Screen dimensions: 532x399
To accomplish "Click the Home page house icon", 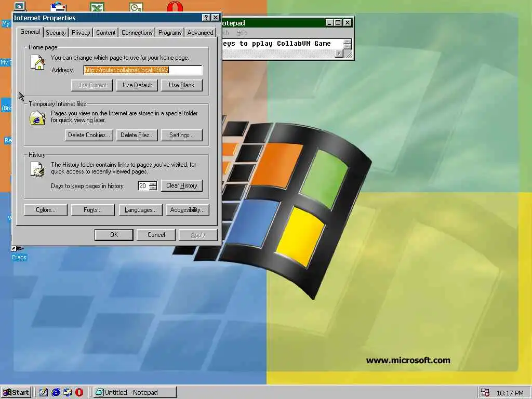I will tap(37, 62).
